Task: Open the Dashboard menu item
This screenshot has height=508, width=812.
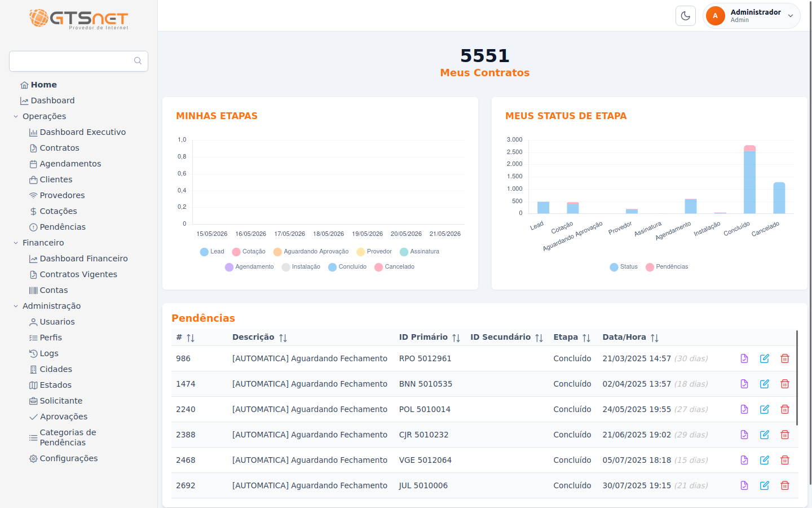Action: click(x=47, y=100)
